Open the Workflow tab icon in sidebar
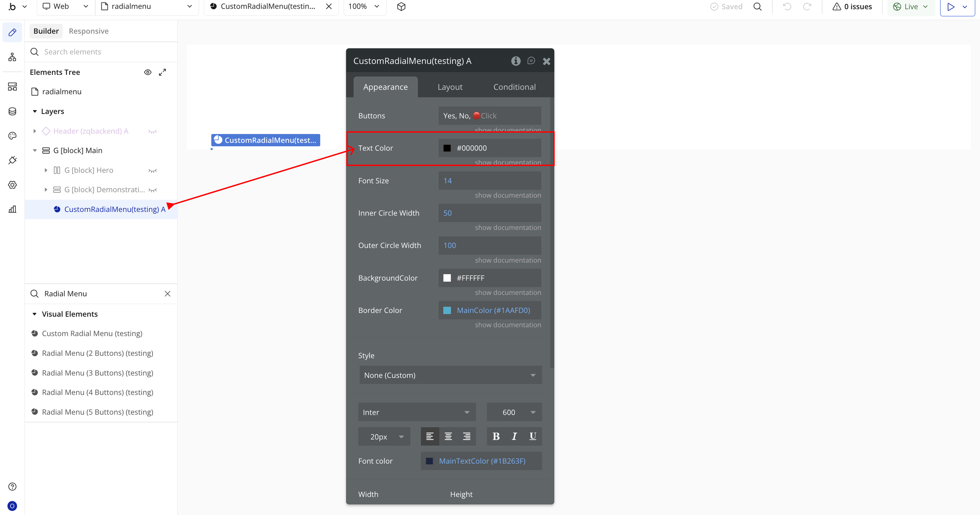The width and height of the screenshot is (980, 515). pos(12,57)
